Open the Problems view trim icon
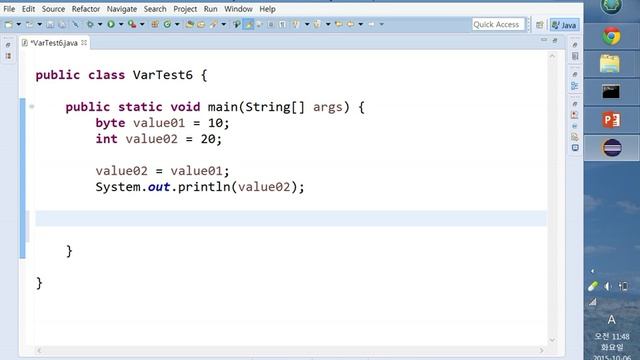640x360 pixels. [575, 115]
